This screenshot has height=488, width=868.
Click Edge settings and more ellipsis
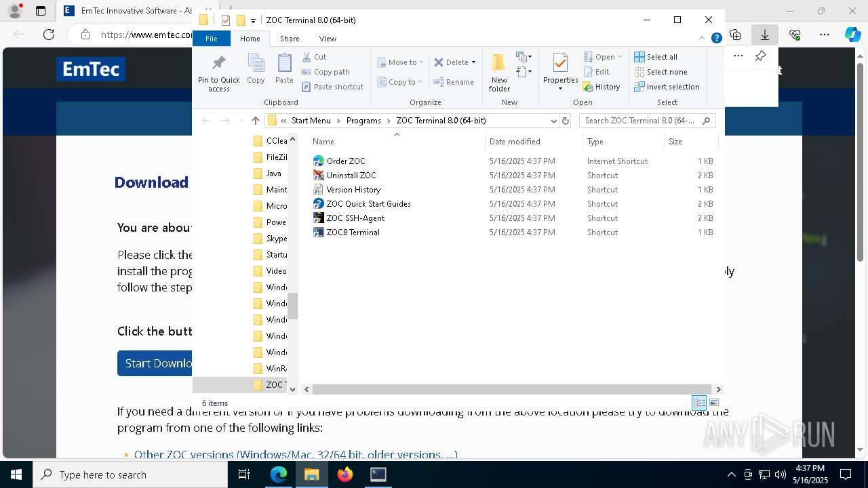825,35
